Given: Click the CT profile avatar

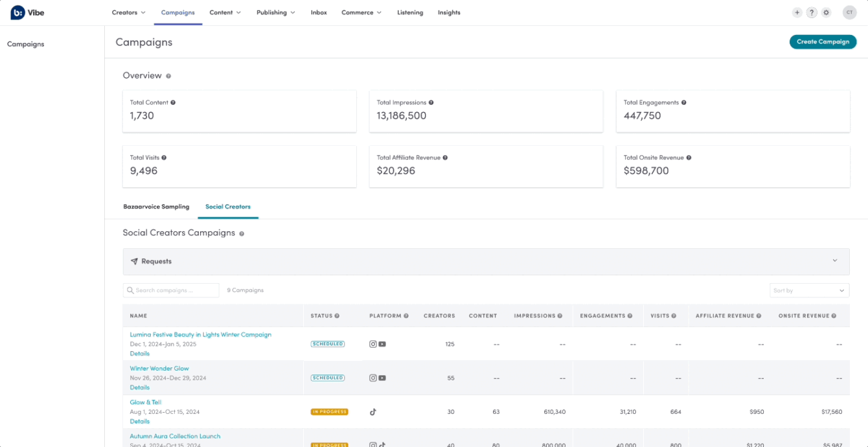Looking at the screenshot, I should (x=849, y=12).
